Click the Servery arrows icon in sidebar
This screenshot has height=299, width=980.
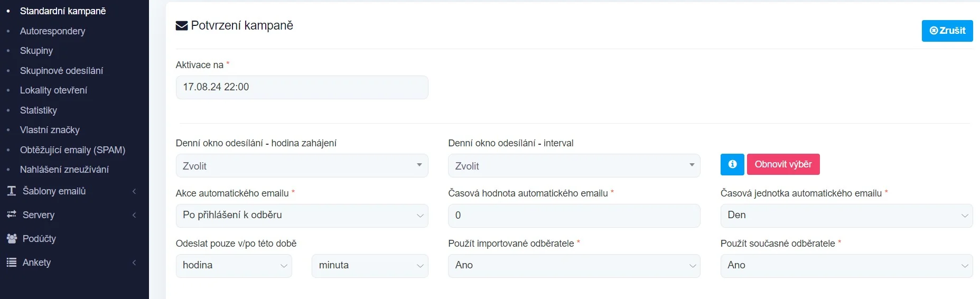click(12, 214)
